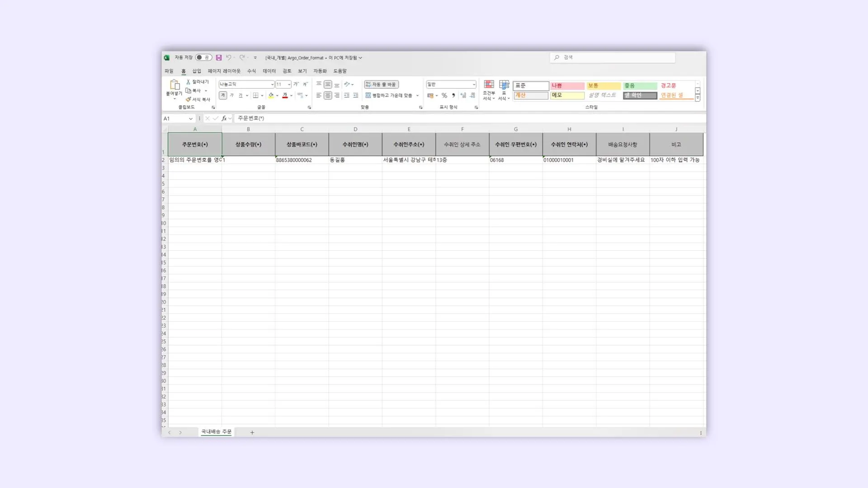Click the Save icon in title bar
868x488 pixels.
(x=219, y=58)
